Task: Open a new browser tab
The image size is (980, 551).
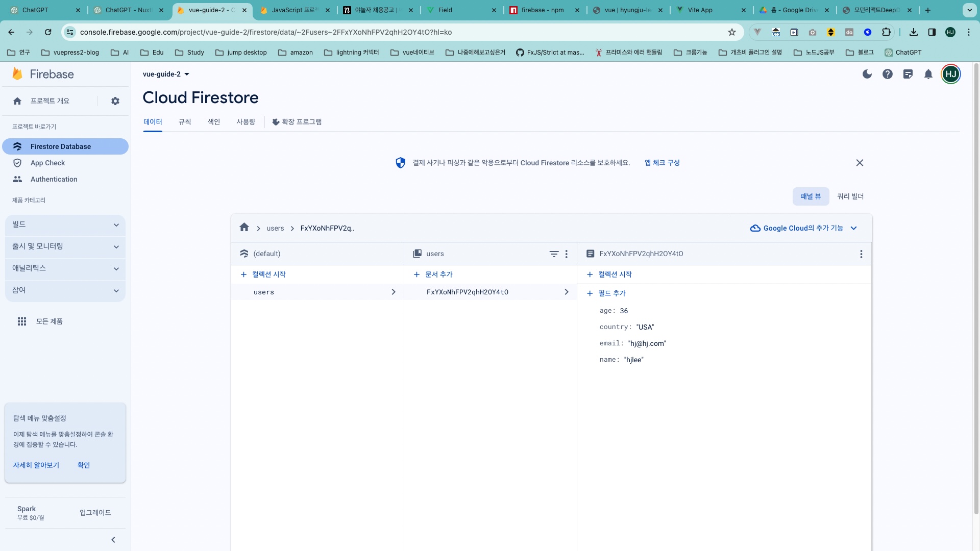Action: coord(928,10)
